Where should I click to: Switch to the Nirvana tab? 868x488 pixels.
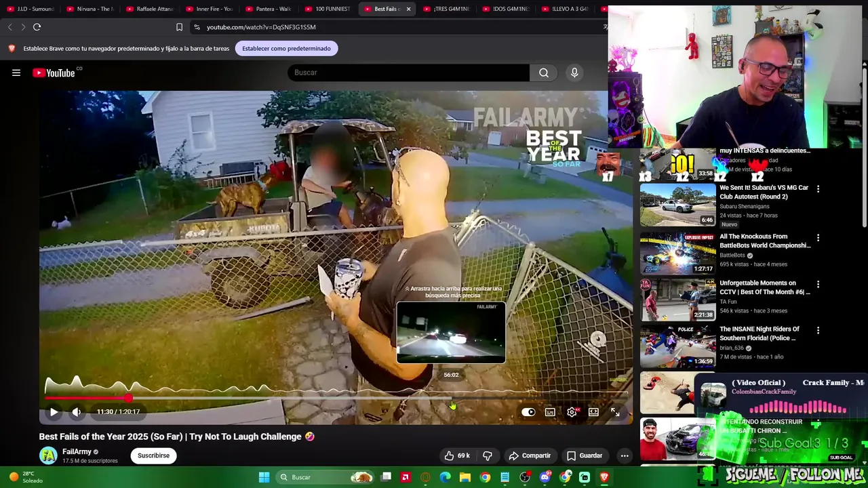(x=90, y=9)
